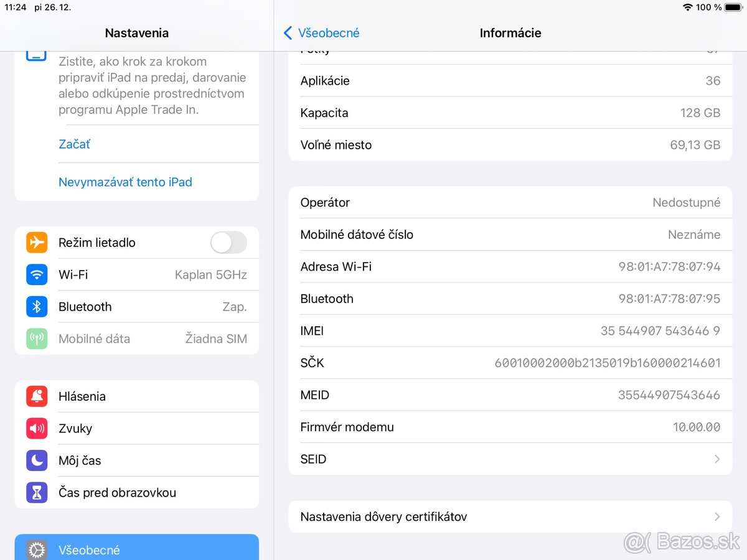Tap the IMEI number row

click(x=510, y=330)
